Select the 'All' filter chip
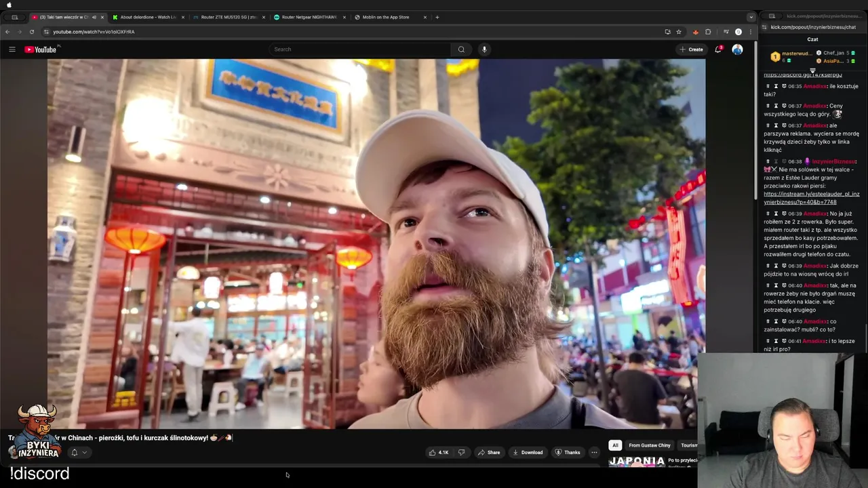Screen dimensions: 868x488 [615, 445]
